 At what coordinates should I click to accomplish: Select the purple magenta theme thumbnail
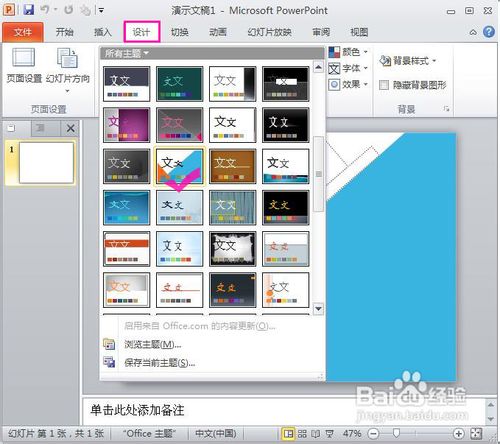click(127, 125)
